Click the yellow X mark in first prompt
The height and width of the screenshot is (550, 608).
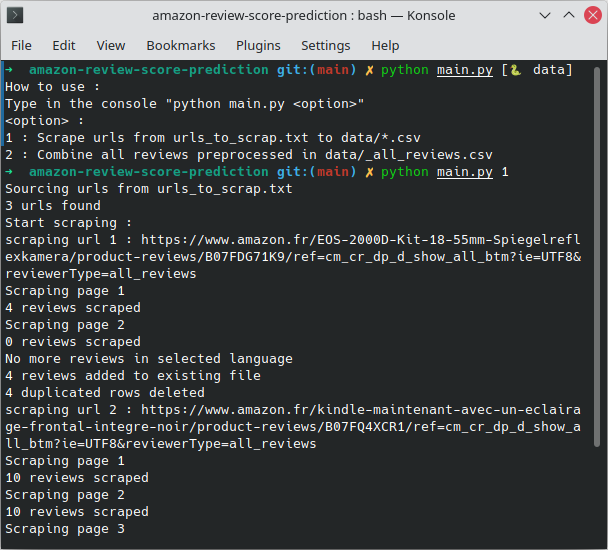[369, 70]
